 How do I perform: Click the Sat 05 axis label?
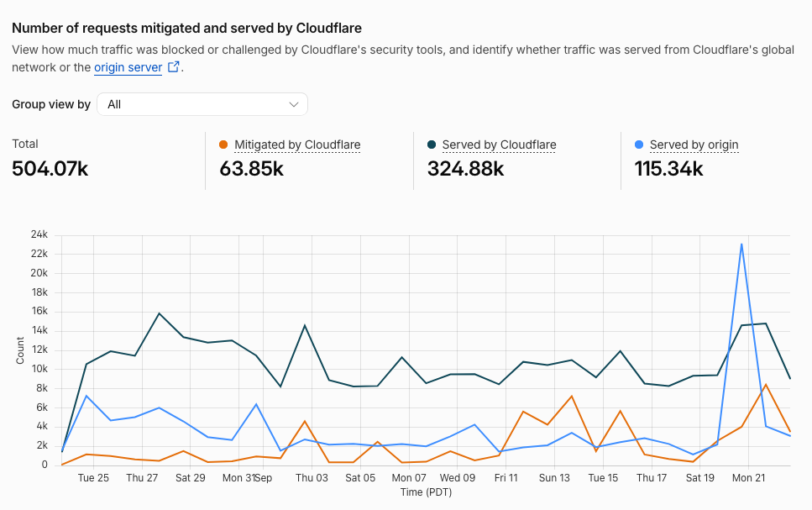pyautogui.click(x=360, y=478)
